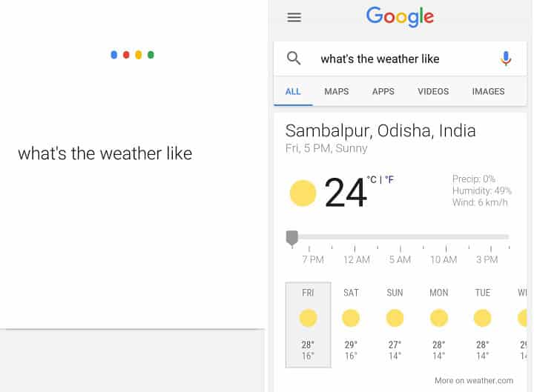Click the search magnifier icon

click(294, 59)
